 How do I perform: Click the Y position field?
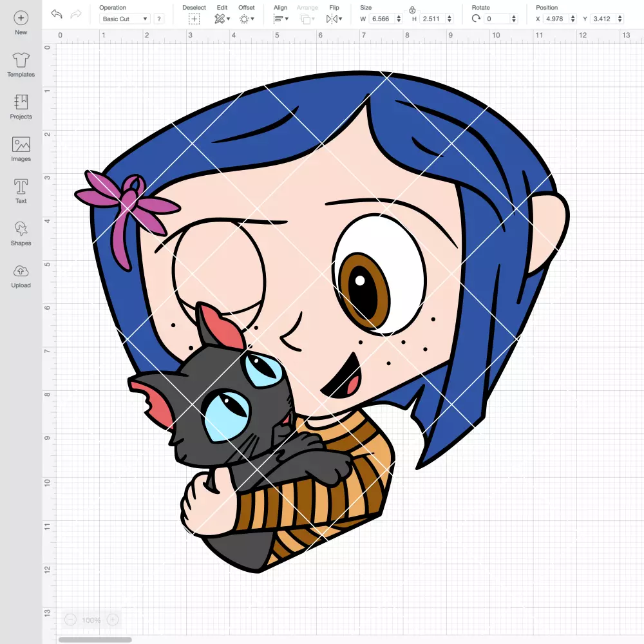coord(603,19)
